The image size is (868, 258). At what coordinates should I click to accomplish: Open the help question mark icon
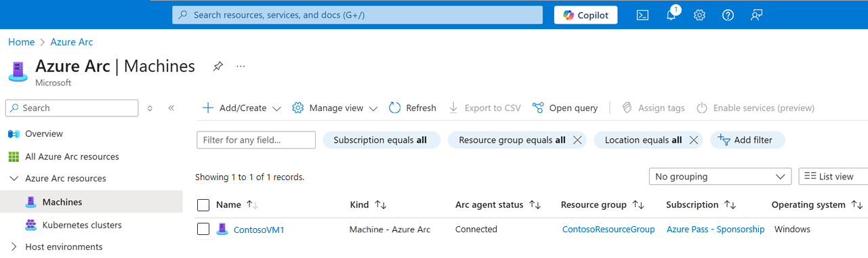[728, 15]
